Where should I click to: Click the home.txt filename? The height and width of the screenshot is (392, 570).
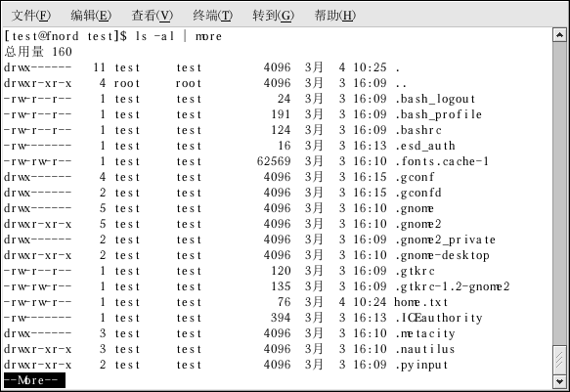421,302
